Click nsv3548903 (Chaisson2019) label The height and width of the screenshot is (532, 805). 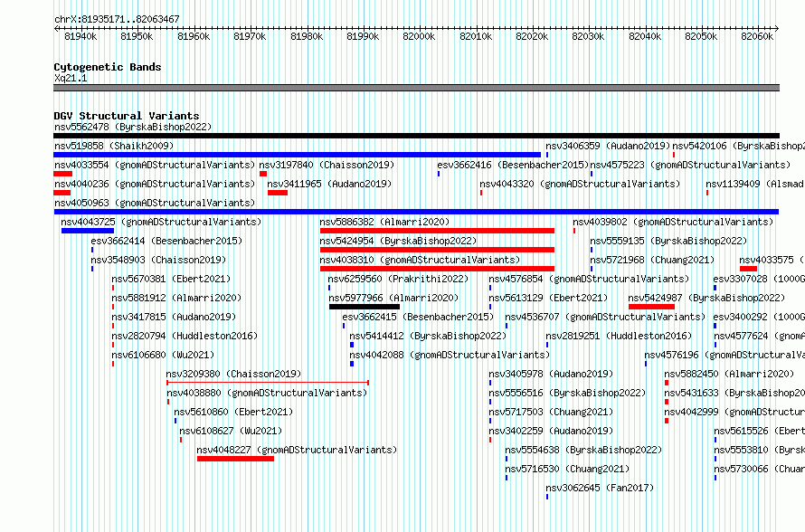point(158,260)
